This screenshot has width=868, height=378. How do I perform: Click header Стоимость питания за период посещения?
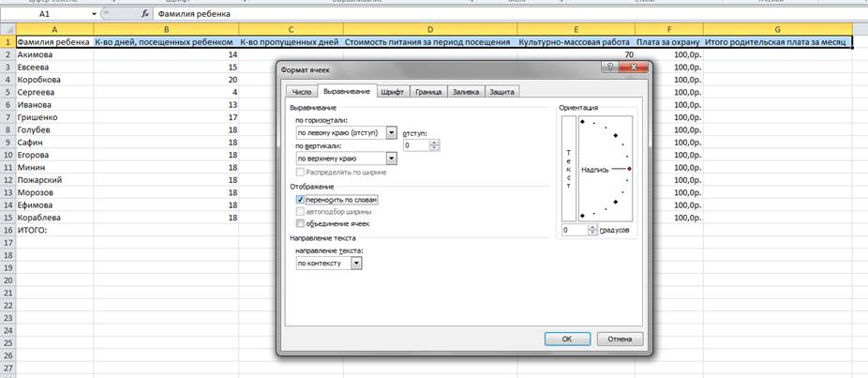click(x=430, y=42)
